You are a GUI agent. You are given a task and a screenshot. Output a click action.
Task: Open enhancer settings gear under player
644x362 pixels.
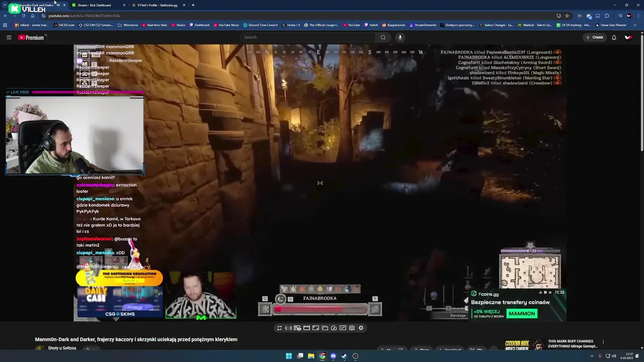pyautogui.click(x=361, y=328)
